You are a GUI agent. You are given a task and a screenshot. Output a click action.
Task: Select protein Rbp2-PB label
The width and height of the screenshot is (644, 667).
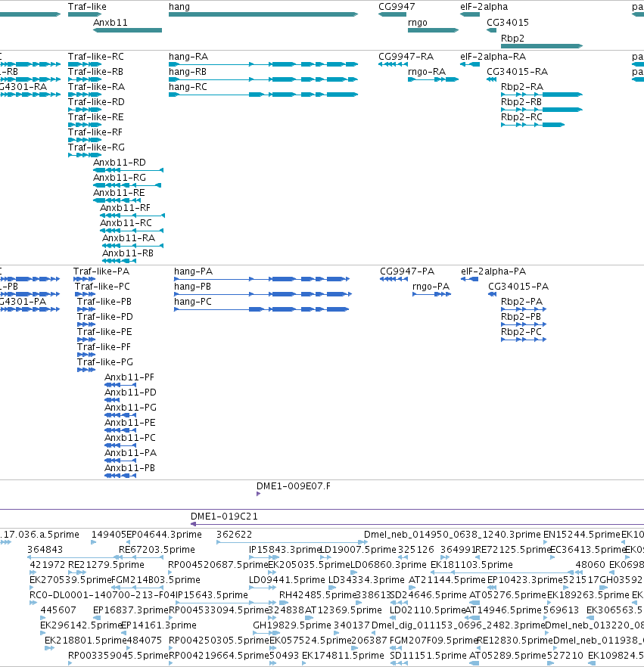coord(521,317)
